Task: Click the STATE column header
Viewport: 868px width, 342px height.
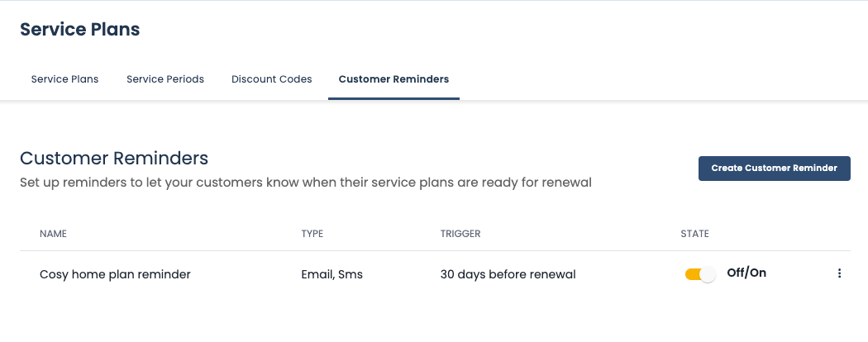Action: 694,234
